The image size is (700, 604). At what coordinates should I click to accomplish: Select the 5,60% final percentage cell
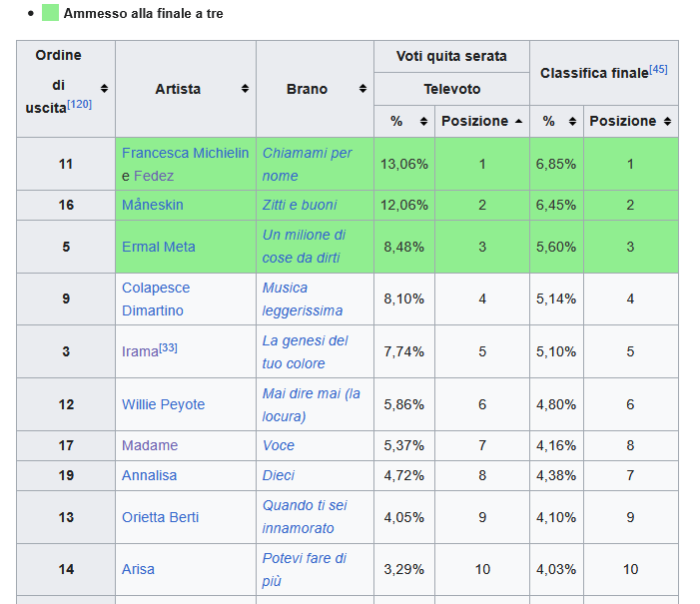[x=556, y=247]
